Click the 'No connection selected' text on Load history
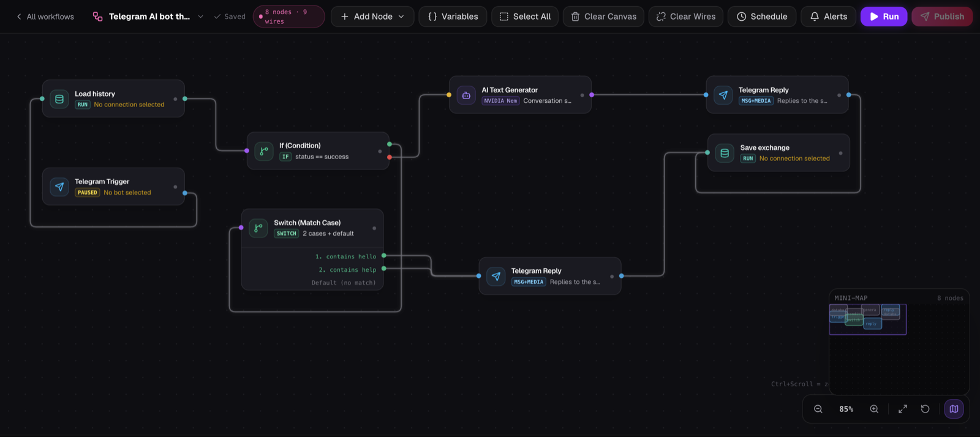The width and height of the screenshot is (980, 437). click(x=129, y=105)
